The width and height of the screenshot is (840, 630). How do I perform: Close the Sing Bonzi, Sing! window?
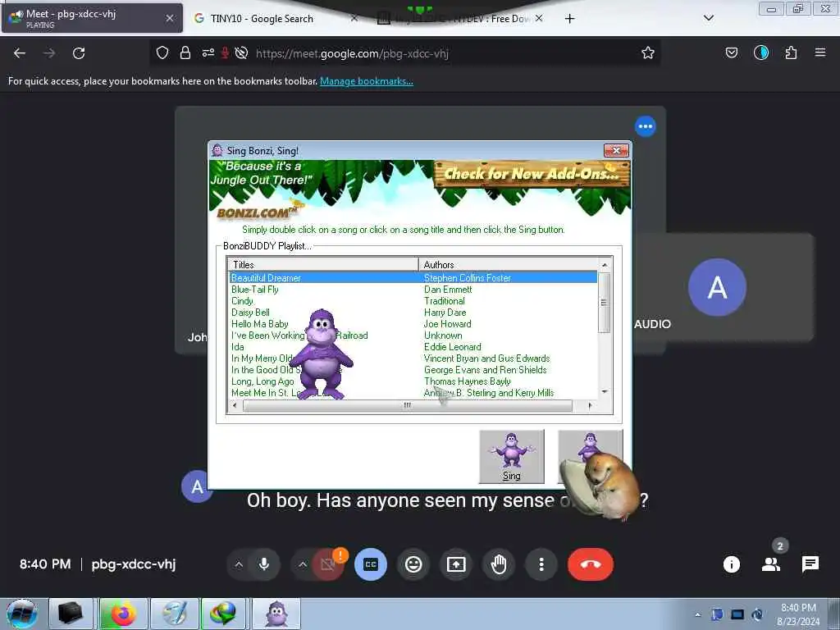pyautogui.click(x=616, y=151)
